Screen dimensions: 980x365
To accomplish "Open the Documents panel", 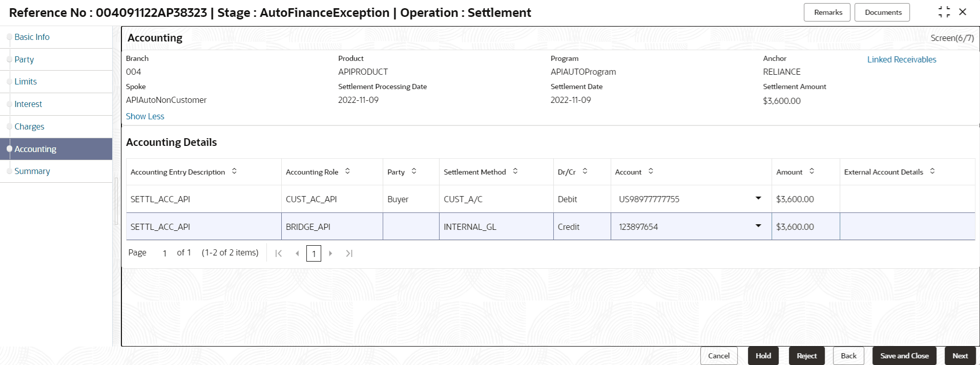I will tap(883, 12).
